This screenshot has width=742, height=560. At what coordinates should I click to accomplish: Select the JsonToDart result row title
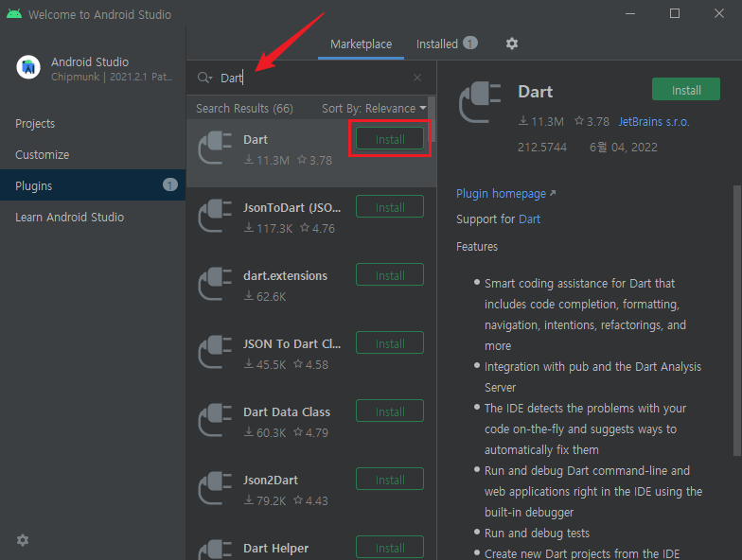pos(291,208)
